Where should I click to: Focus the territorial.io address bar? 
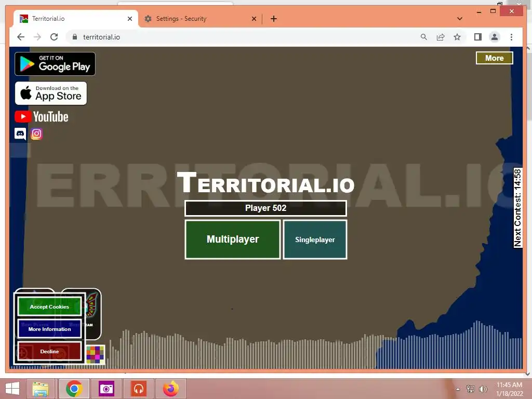coord(244,37)
